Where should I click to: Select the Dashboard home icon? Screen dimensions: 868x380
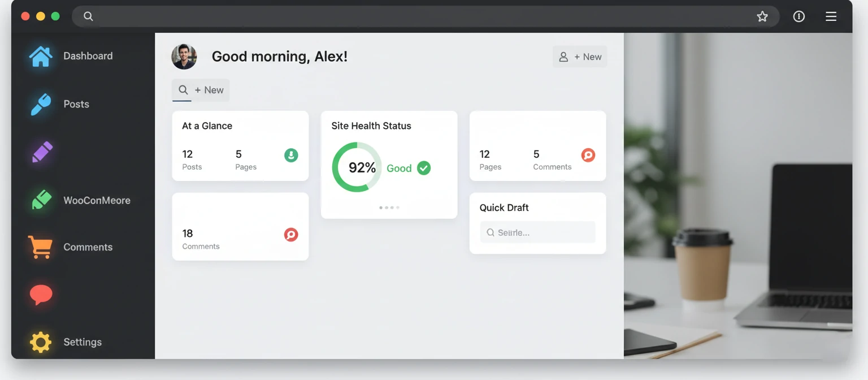point(40,56)
